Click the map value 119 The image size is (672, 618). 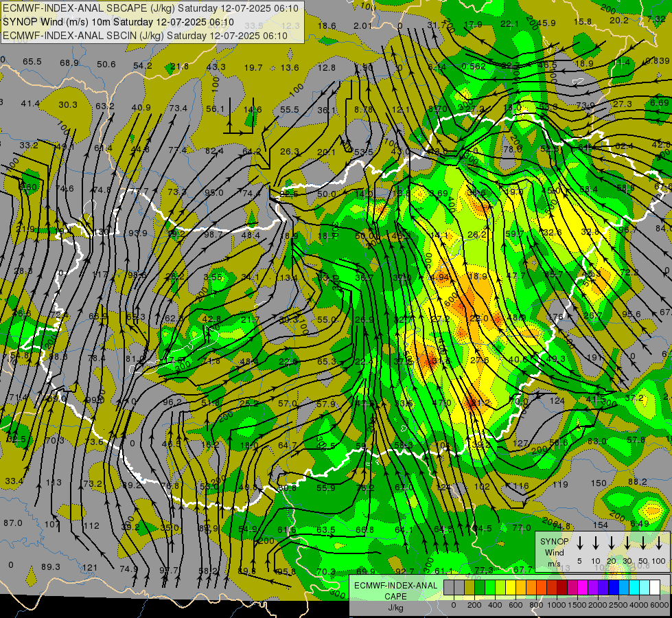560,484
